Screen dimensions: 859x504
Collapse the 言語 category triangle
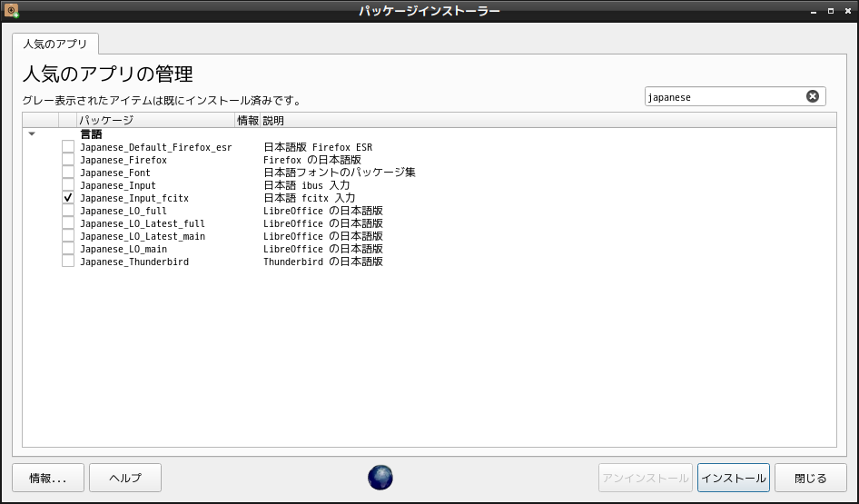(32, 133)
